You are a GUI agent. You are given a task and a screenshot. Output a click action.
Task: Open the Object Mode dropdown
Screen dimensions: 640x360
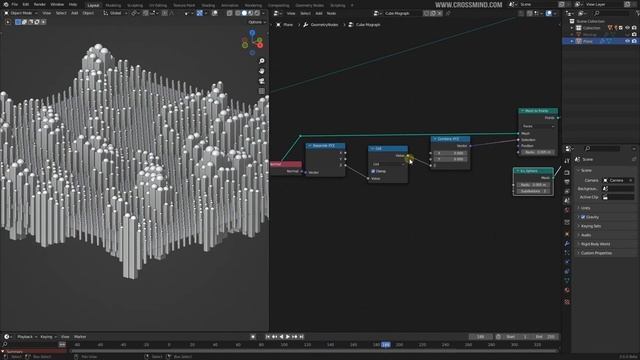21,13
